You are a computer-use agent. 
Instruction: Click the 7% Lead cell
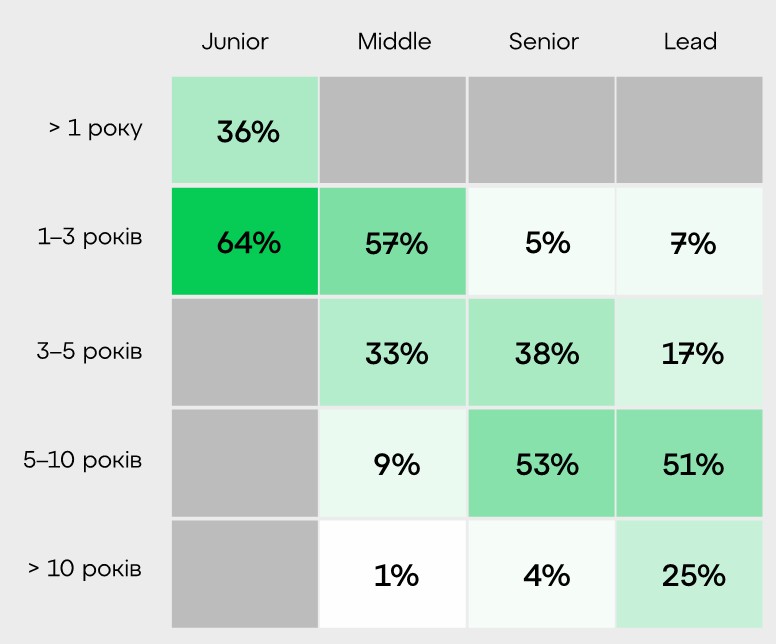pyautogui.click(x=689, y=242)
